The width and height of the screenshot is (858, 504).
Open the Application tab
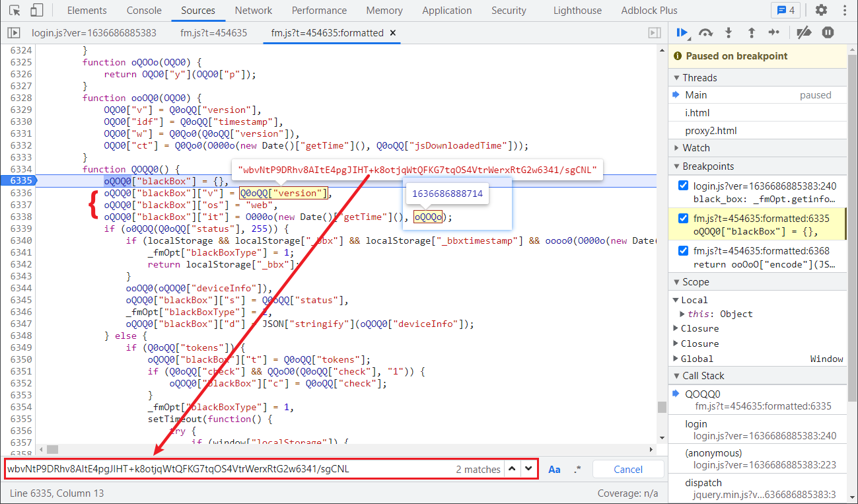447,11
